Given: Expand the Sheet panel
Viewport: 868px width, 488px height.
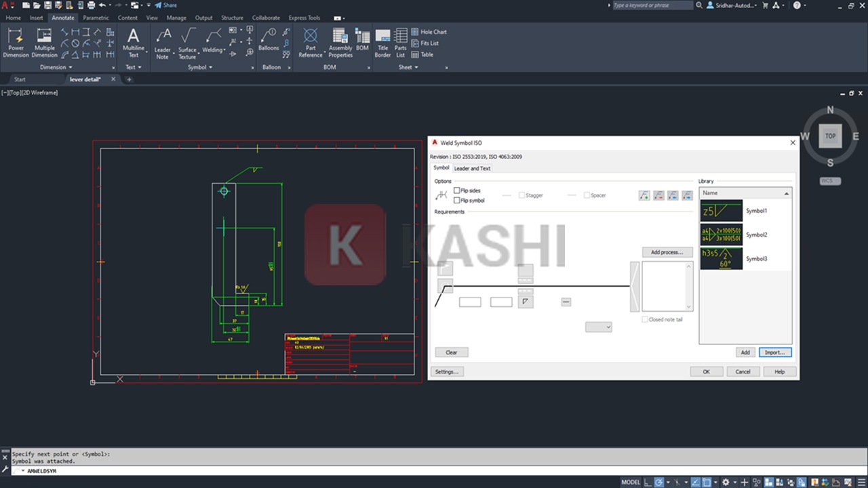Looking at the screenshot, I should point(406,67).
